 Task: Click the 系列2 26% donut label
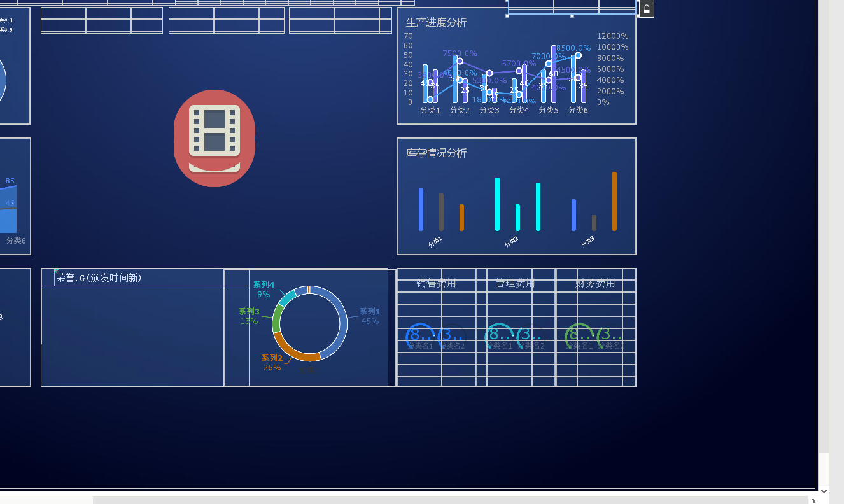(272, 363)
